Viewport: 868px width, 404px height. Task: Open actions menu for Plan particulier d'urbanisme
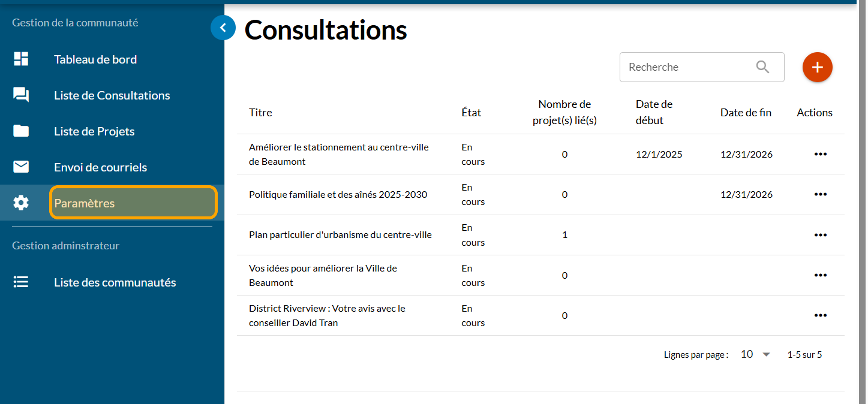tap(820, 235)
